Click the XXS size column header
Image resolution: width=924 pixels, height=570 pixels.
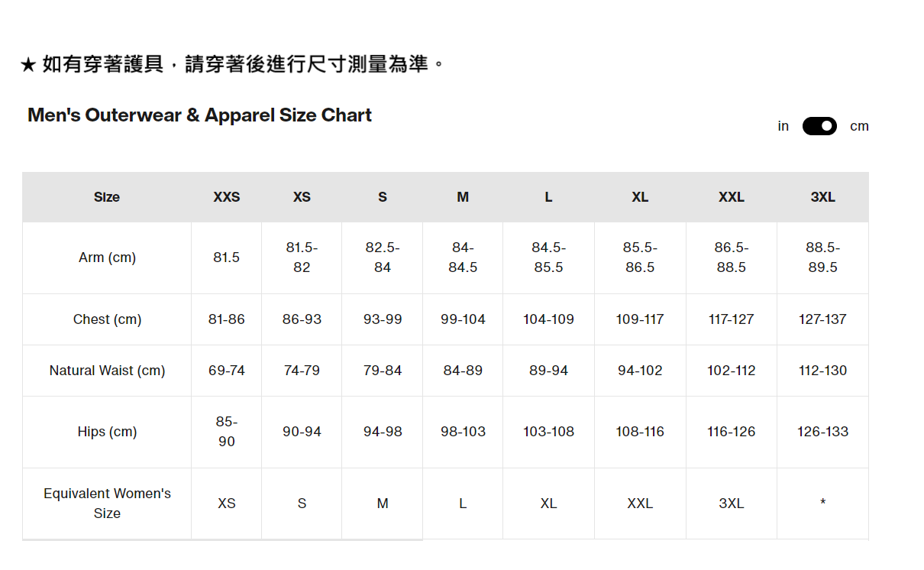(x=227, y=197)
